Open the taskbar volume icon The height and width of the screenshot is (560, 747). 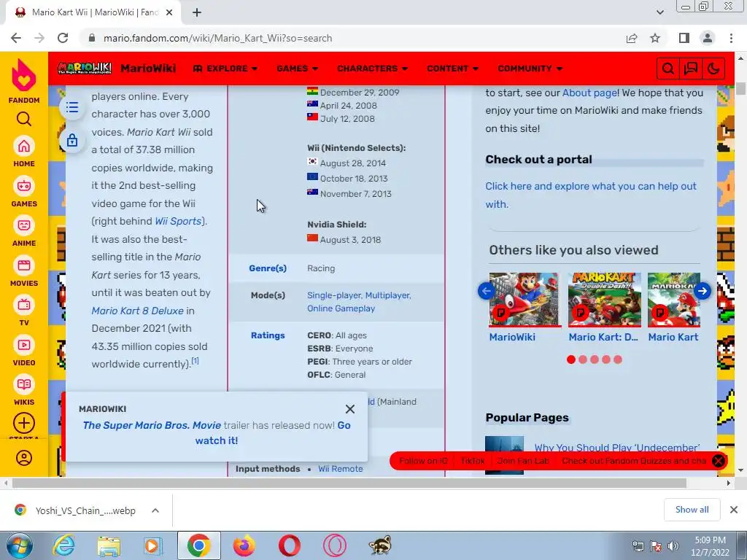[673, 546]
